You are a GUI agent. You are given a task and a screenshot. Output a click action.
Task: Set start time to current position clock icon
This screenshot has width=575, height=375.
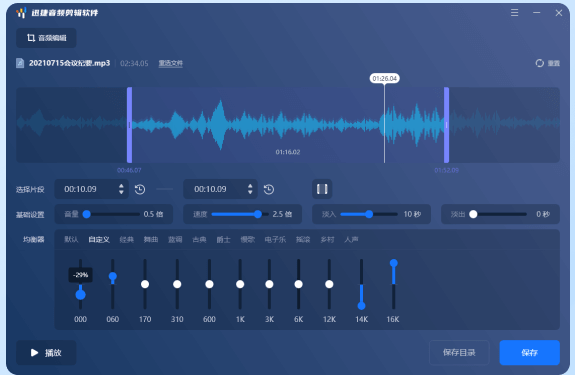pos(140,189)
